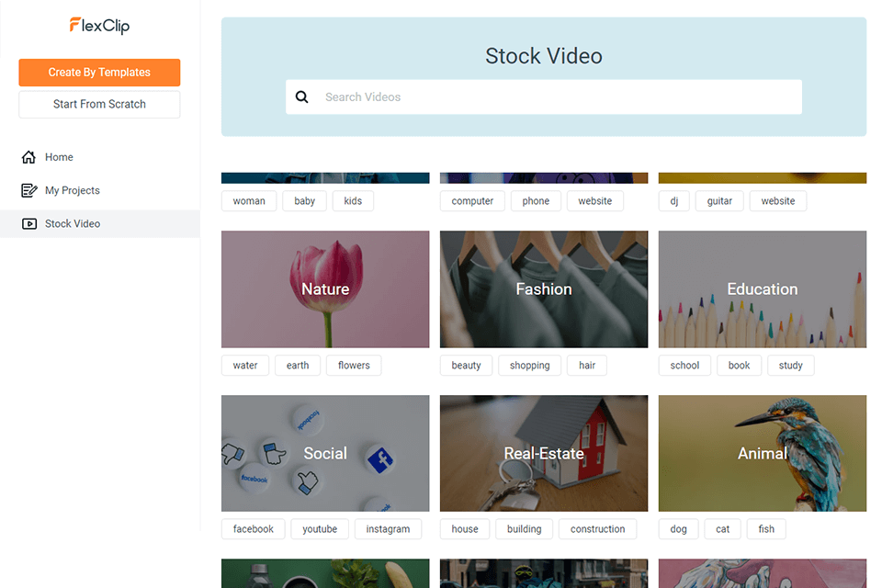This screenshot has height=588, width=882.
Task: Select the flowers tag
Action: point(354,365)
